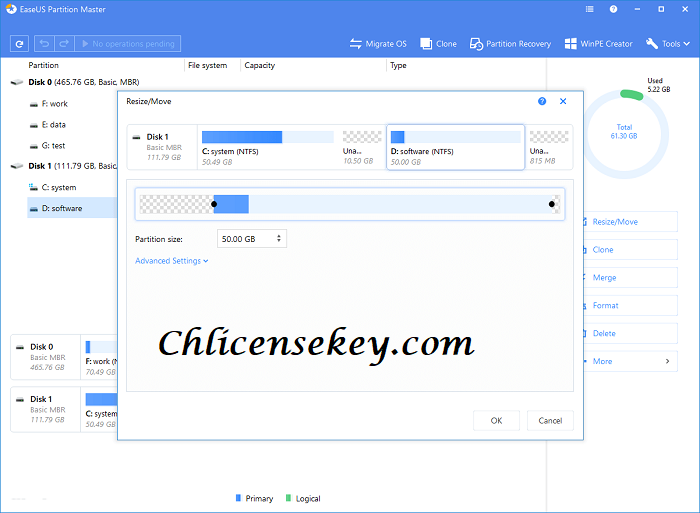Launch Partition Recovery
The height and width of the screenshot is (513, 700).
point(510,44)
